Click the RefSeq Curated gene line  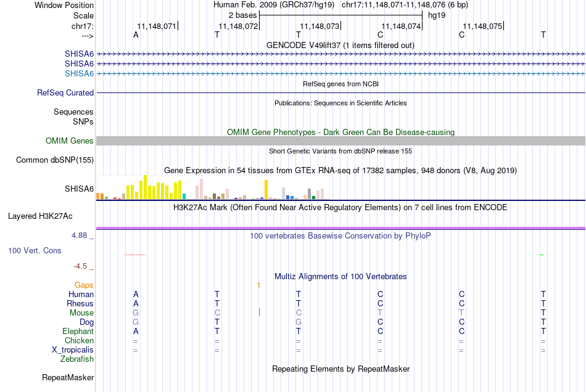[340, 92]
